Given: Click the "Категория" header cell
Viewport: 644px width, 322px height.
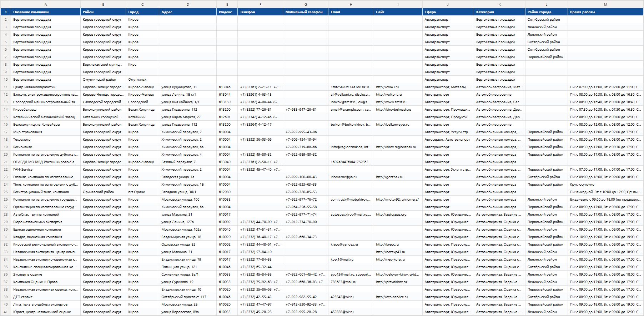Looking at the screenshot, I should [499, 12].
